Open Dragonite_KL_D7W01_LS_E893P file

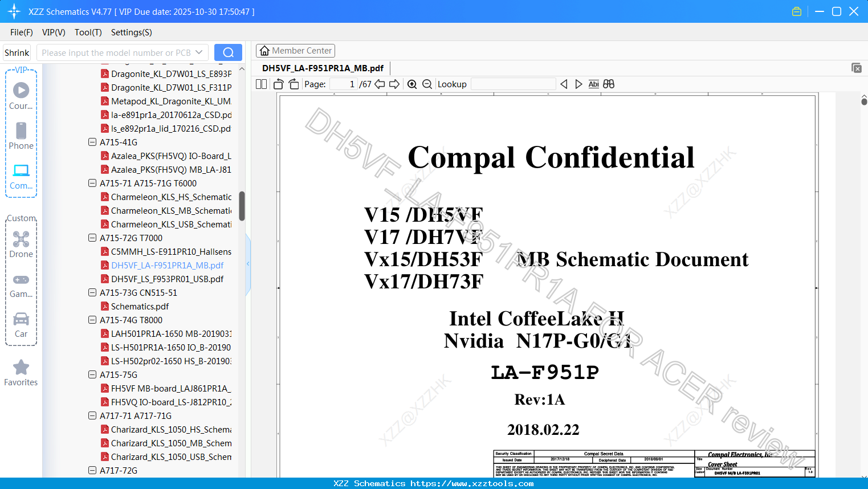pyautogui.click(x=166, y=74)
